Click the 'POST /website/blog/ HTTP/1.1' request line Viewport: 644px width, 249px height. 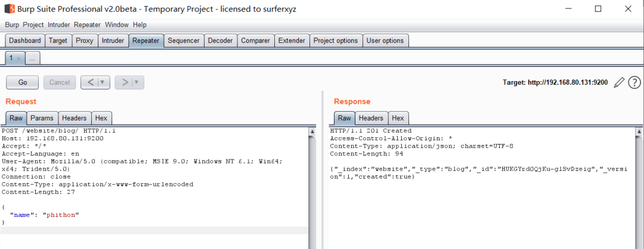point(58,130)
